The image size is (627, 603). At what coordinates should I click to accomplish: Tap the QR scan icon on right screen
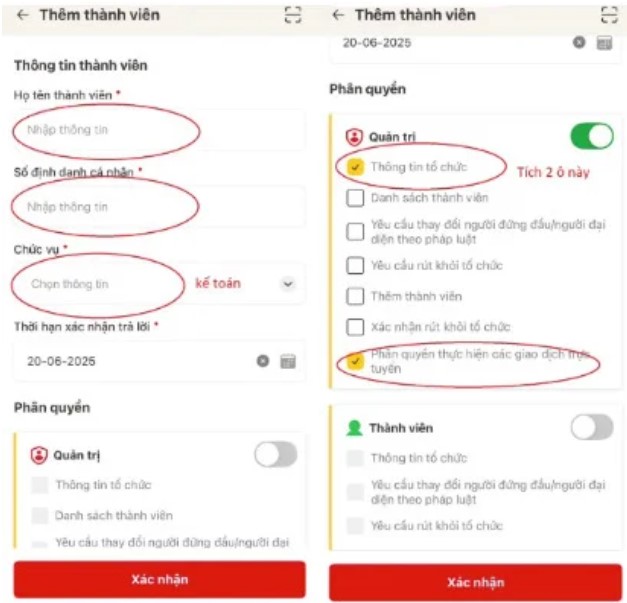(x=609, y=15)
